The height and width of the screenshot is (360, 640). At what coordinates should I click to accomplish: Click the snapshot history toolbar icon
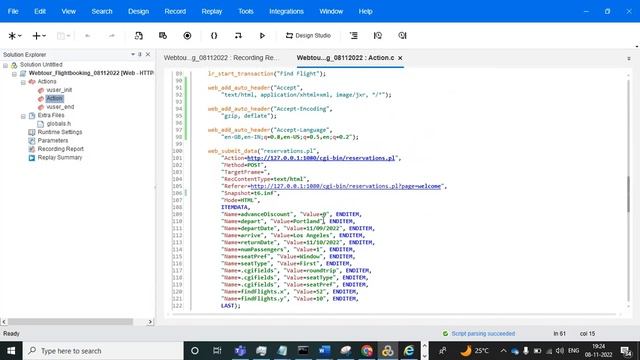click(378, 36)
